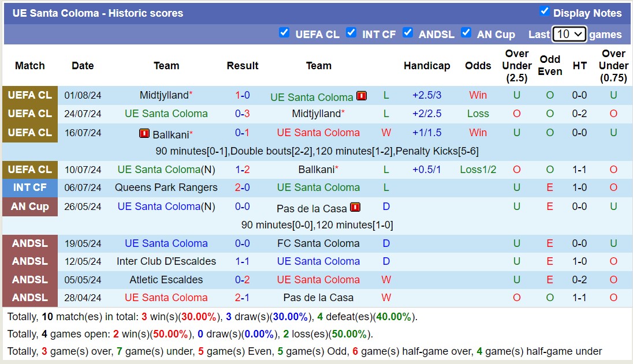Open Queens Park Rangers team link
Image resolution: width=633 pixels, height=364 pixels.
(166, 187)
